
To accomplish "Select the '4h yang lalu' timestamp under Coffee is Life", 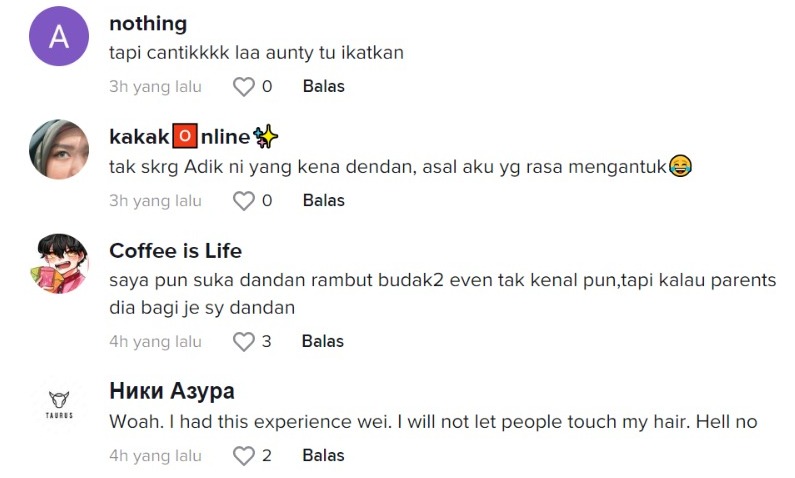I will (155, 342).
